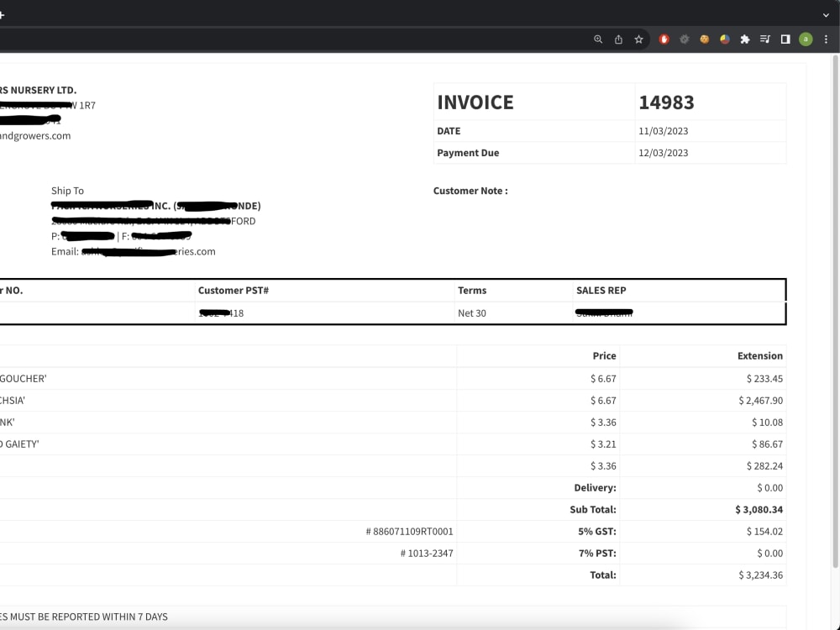Viewport: 840px width, 630px height.
Task: Open the media control playlist icon
Action: coord(765,39)
